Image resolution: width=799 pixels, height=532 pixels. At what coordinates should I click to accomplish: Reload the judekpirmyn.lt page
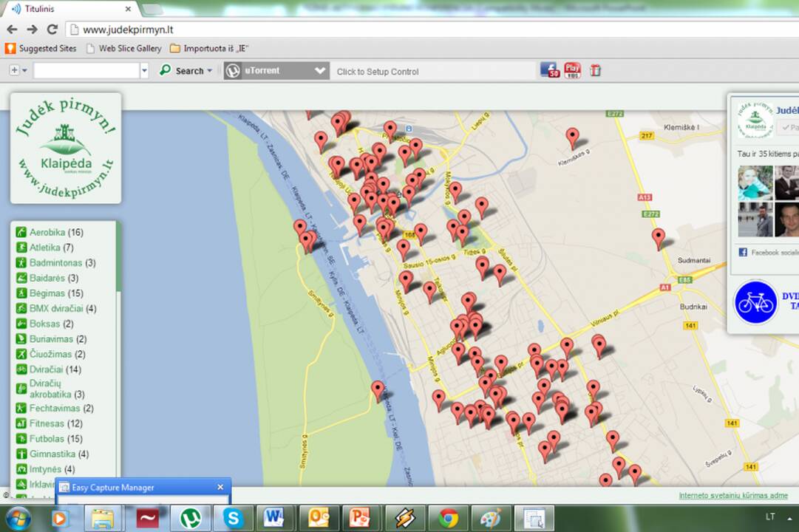(x=52, y=30)
